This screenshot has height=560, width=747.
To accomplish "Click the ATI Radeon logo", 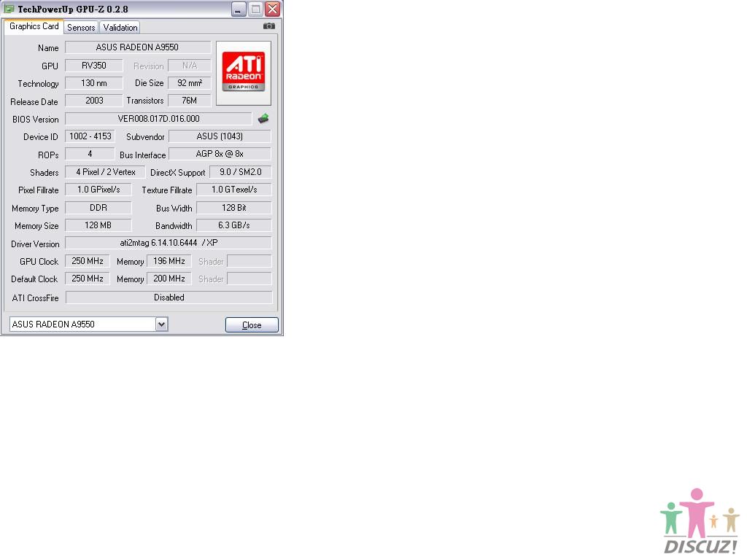I will click(x=244, y=72).
